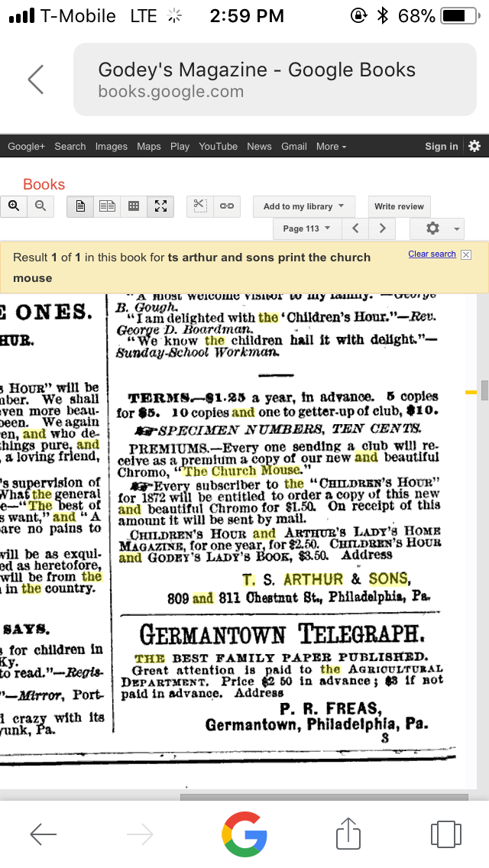The image size is (489, 868).
Task: Tap the browser back chevron beside address bar
Action: pyautogui.click(x=36, y=79)
